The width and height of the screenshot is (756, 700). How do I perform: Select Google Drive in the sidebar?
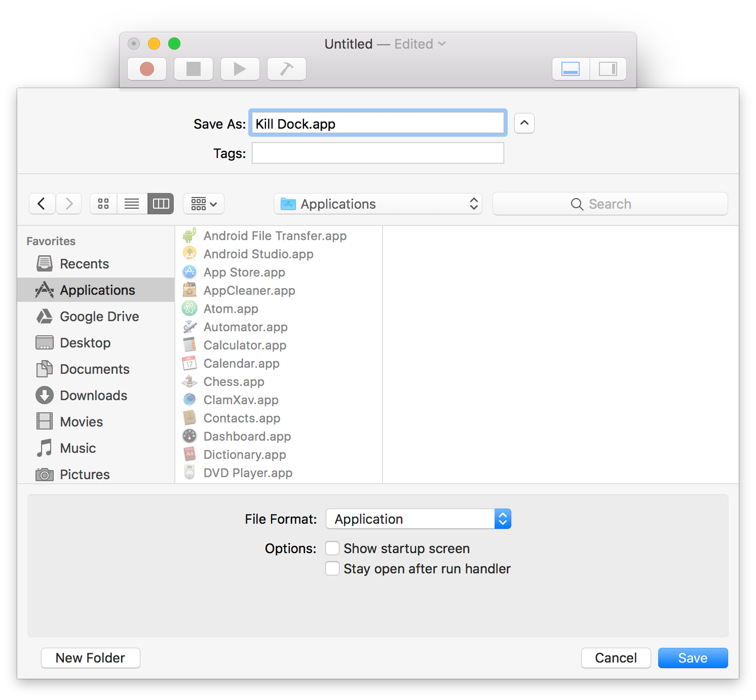[96, 317]
